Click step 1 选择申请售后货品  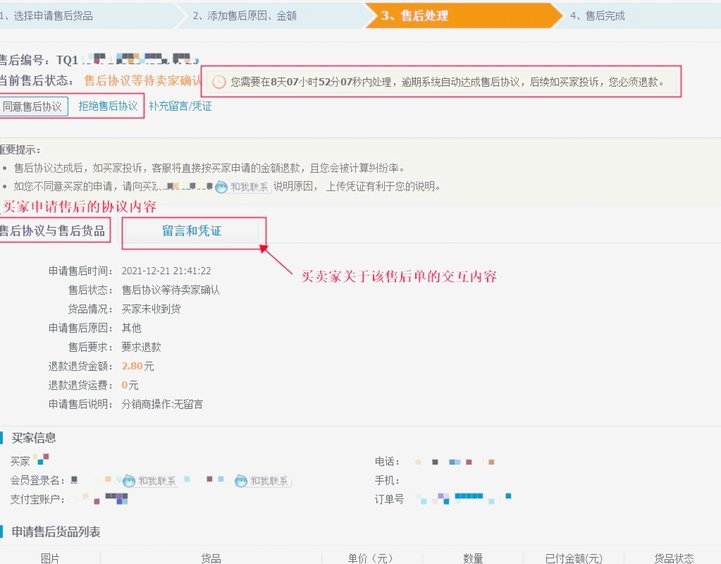coord(90,16)
